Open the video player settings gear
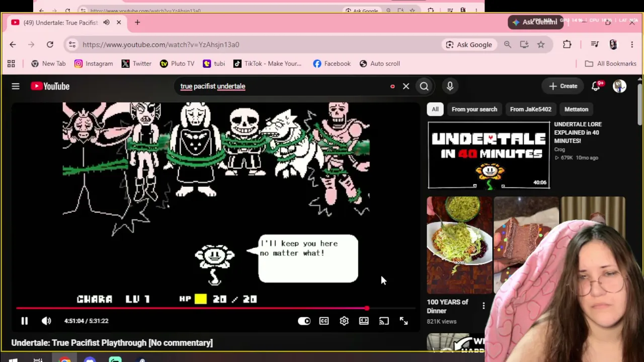Viewport: 644px width, 362px height. [344, 321]
